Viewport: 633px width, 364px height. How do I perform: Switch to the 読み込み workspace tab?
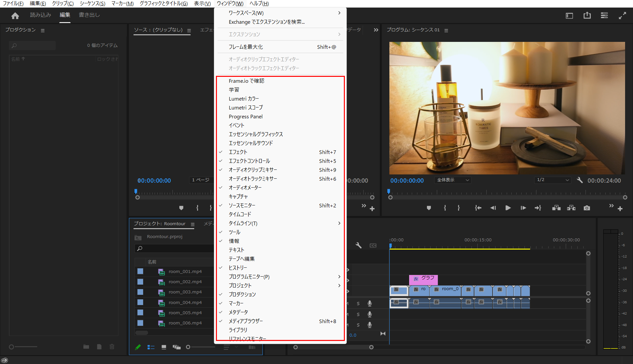coord(41,15)
